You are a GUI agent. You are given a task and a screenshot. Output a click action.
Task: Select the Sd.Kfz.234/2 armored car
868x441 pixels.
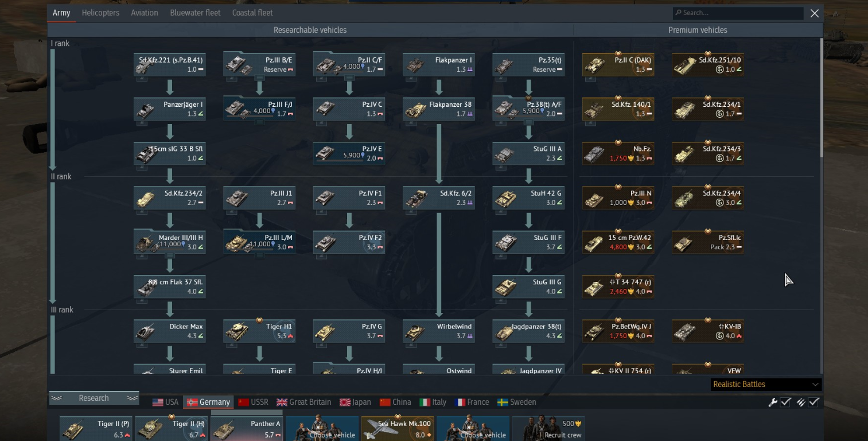click(x=170, y=198)
